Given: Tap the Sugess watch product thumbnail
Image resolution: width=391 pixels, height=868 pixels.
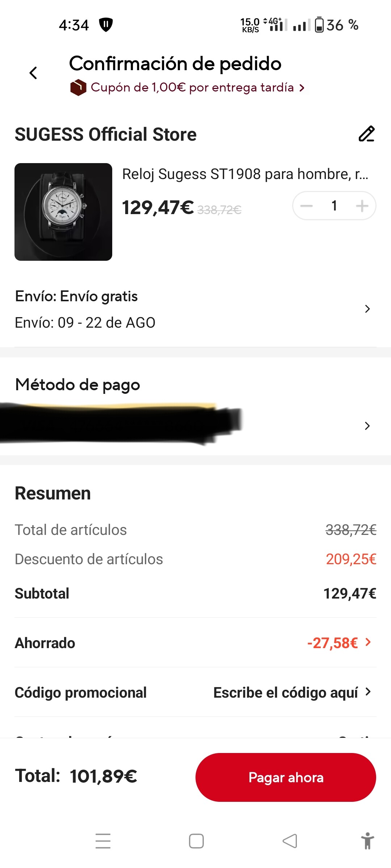Looking at the screenshot, I should click(63, 212).
